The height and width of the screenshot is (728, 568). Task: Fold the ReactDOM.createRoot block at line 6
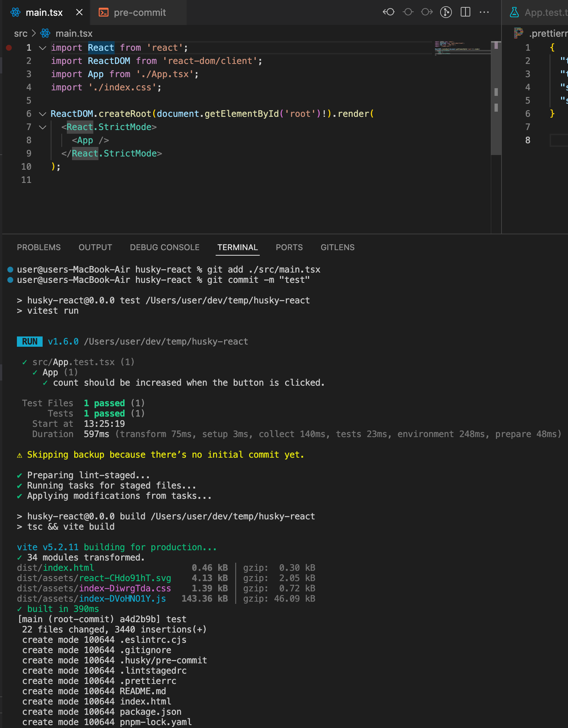43,114
